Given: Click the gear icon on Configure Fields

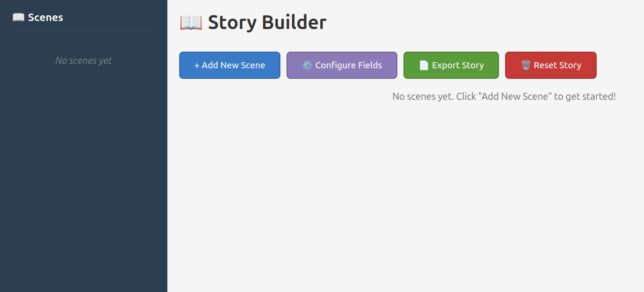Looking at the screenshot, I should click(308, 65).
